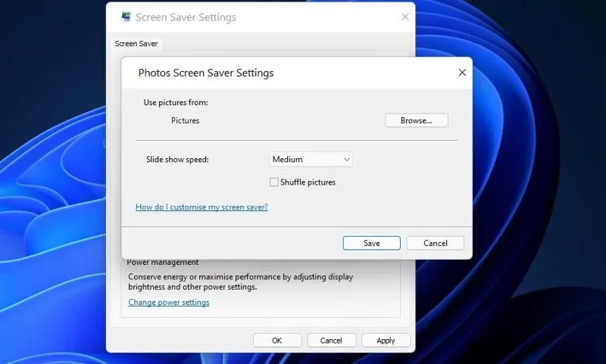The width and height of the screenshot is (606, 364).
Task: Enable the Shuffle pictures checkbox
Action: (x=274, y=182)
